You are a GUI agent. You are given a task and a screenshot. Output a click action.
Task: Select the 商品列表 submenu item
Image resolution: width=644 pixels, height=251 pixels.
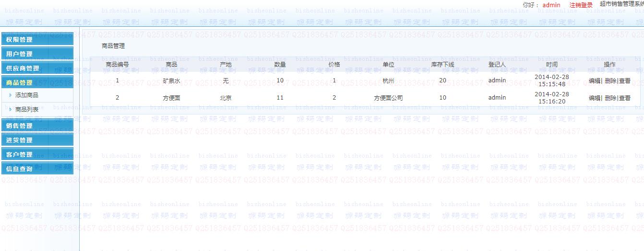pyautogui.click(x=27, y=110)
